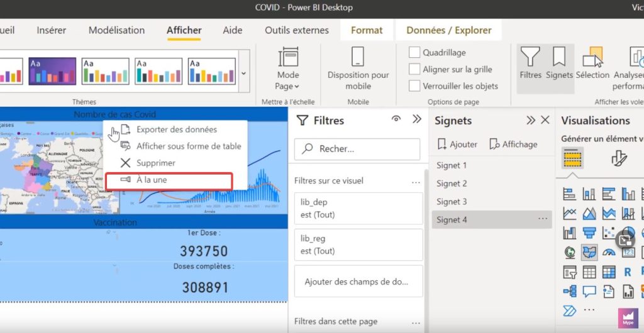Switch to the Insérer ribbon tab

(x=52, y=30)
